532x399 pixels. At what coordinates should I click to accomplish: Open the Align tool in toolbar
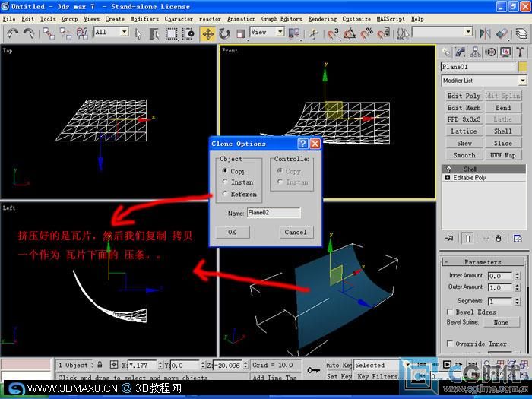pyautogui.click(x=502, y=33)
